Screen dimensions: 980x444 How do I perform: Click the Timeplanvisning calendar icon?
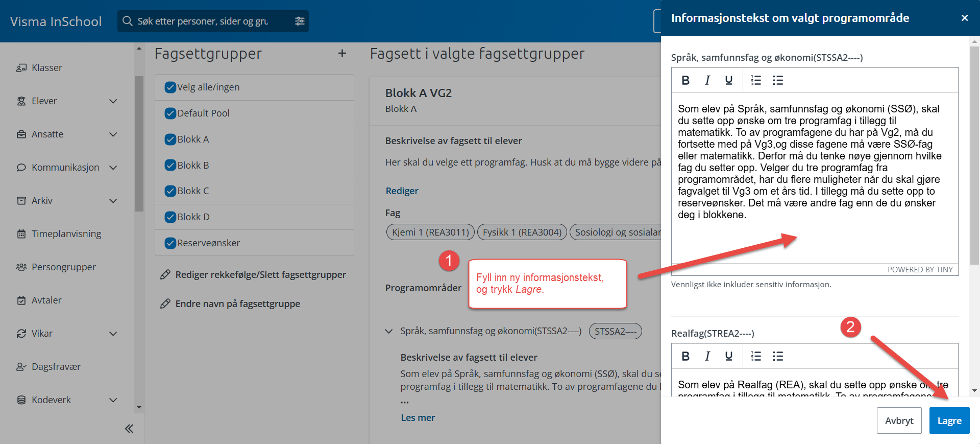coord(21,233)
